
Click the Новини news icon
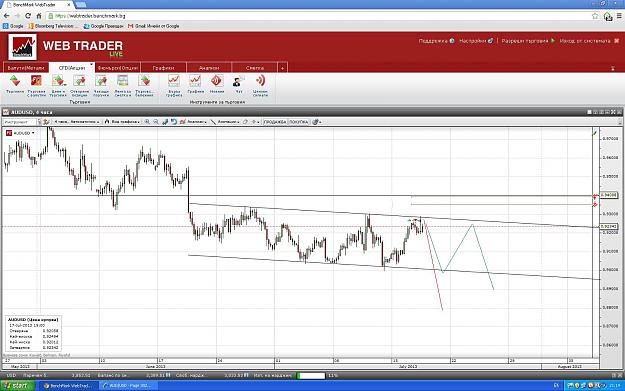point(217,81)
